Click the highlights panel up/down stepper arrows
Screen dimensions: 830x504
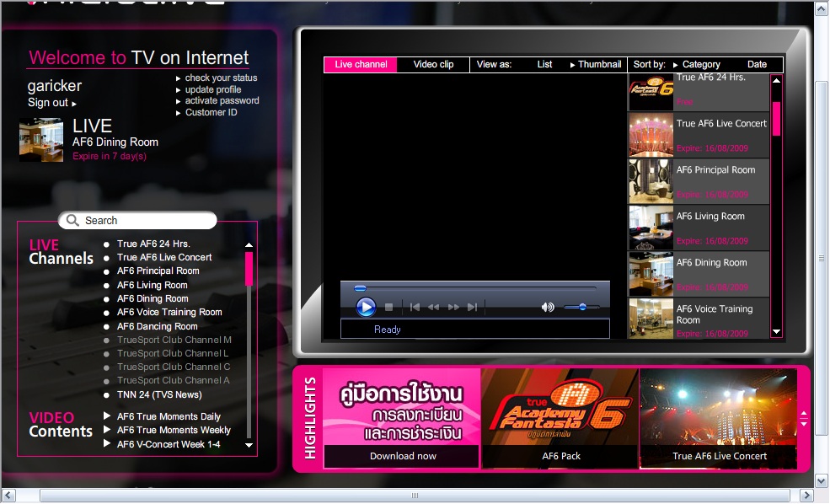[804, 418]
